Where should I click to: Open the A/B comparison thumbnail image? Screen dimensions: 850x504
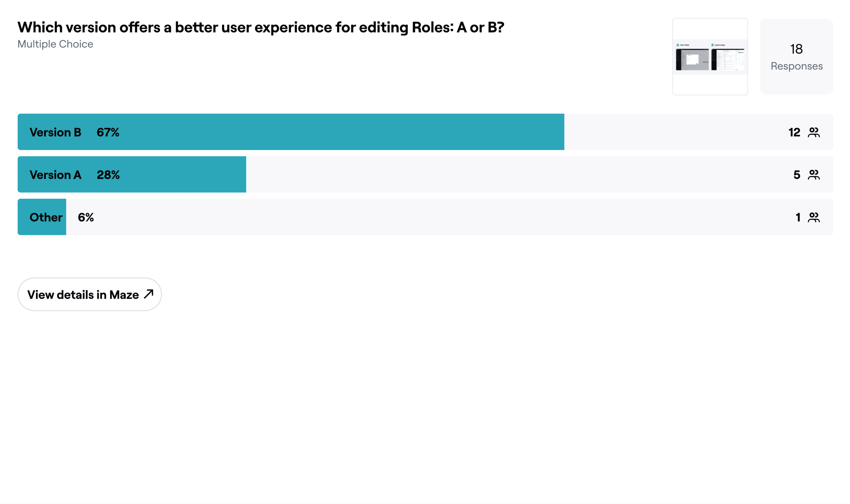(710, 57)
